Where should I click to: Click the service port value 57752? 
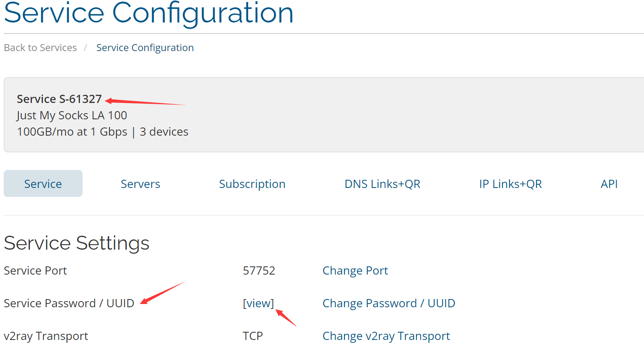[259, 270]
